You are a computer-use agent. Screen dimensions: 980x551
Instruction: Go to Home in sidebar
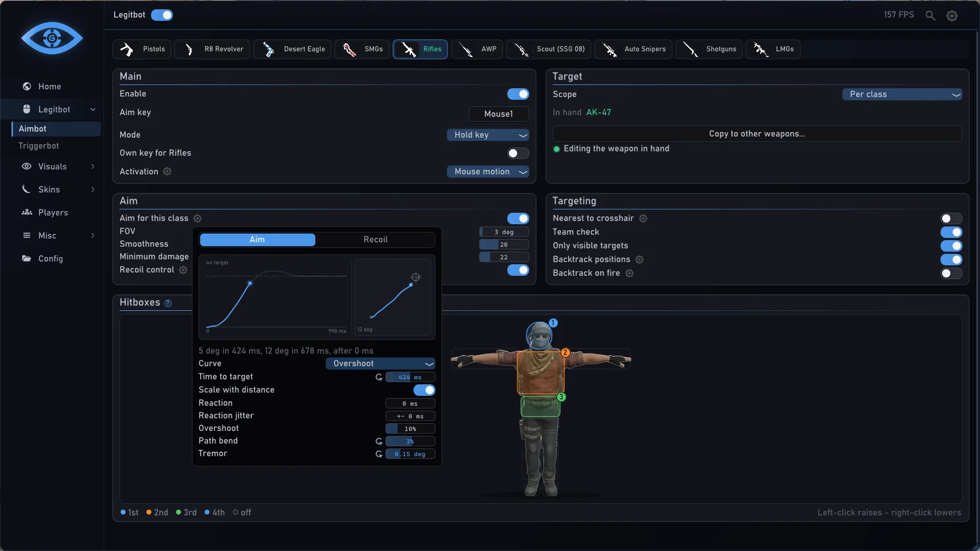point(51,87)
